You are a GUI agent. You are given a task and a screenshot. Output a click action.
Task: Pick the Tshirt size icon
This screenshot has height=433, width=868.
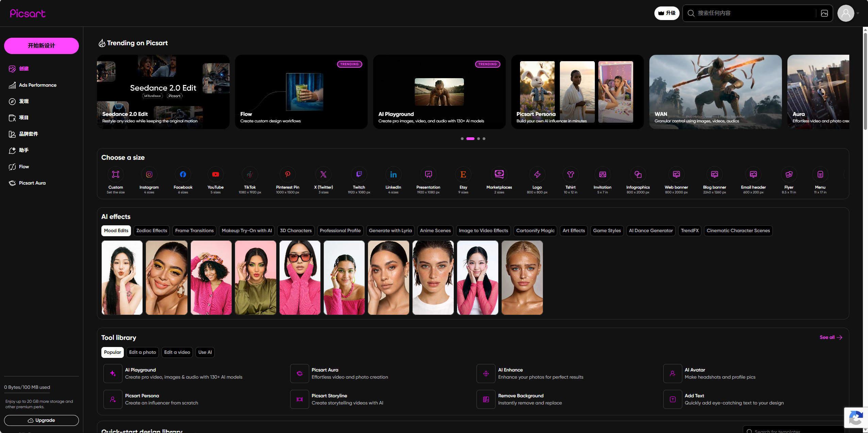point(571,174)
